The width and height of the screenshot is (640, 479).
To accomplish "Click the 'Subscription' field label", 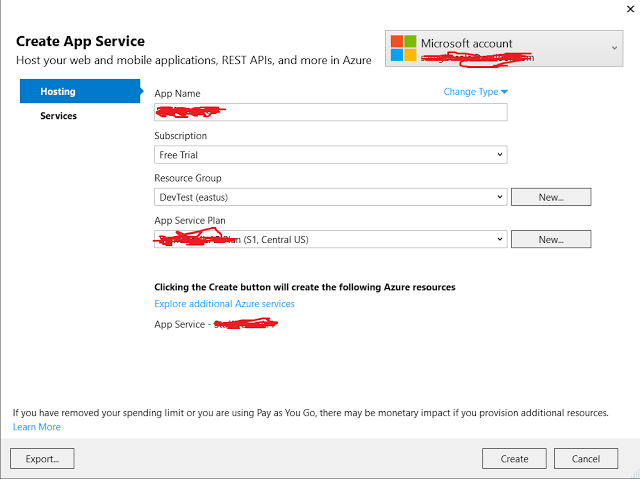I will [180, 136].
